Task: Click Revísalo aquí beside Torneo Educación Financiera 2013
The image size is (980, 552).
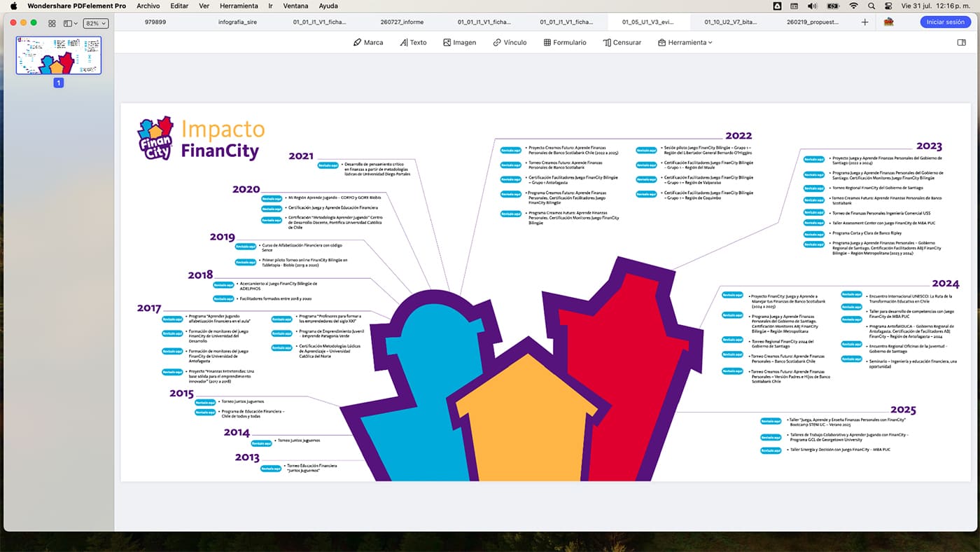Action: click(x=271, y=468)
